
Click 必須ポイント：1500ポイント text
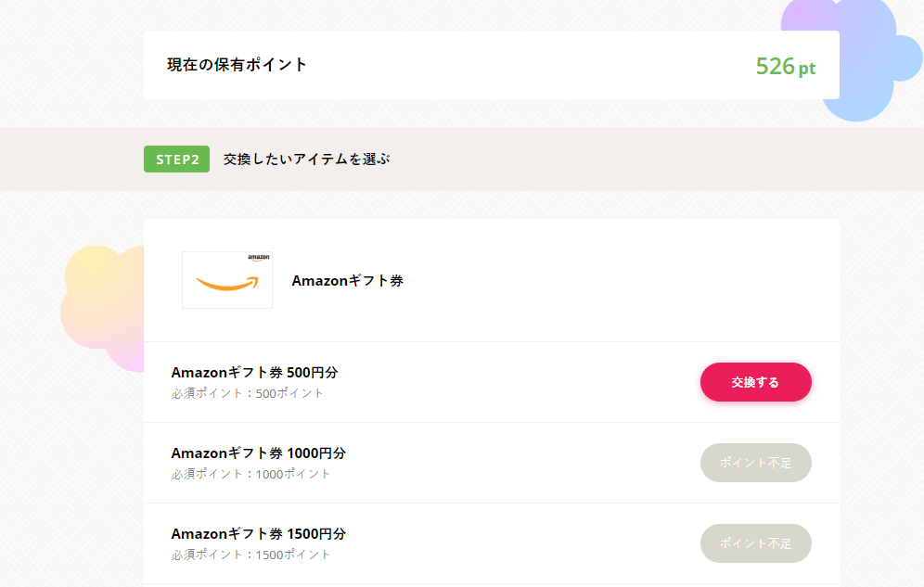[251, 555]
